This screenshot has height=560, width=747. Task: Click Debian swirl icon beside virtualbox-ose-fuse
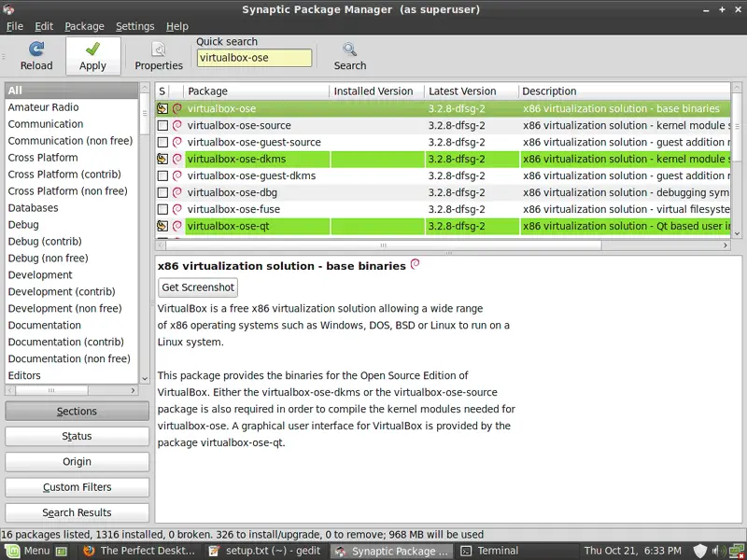point(176,209)
